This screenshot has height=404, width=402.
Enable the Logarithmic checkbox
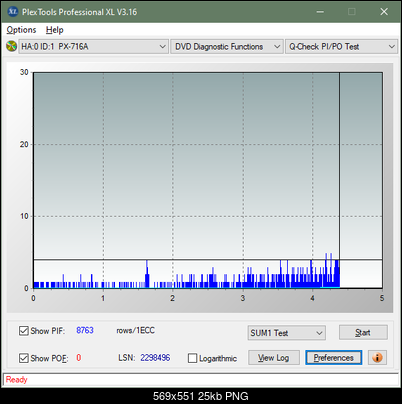(x=192, y=358)
